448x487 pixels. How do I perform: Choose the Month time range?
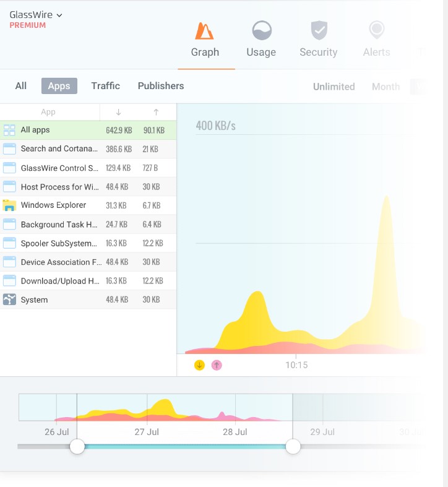click(386, 87)
